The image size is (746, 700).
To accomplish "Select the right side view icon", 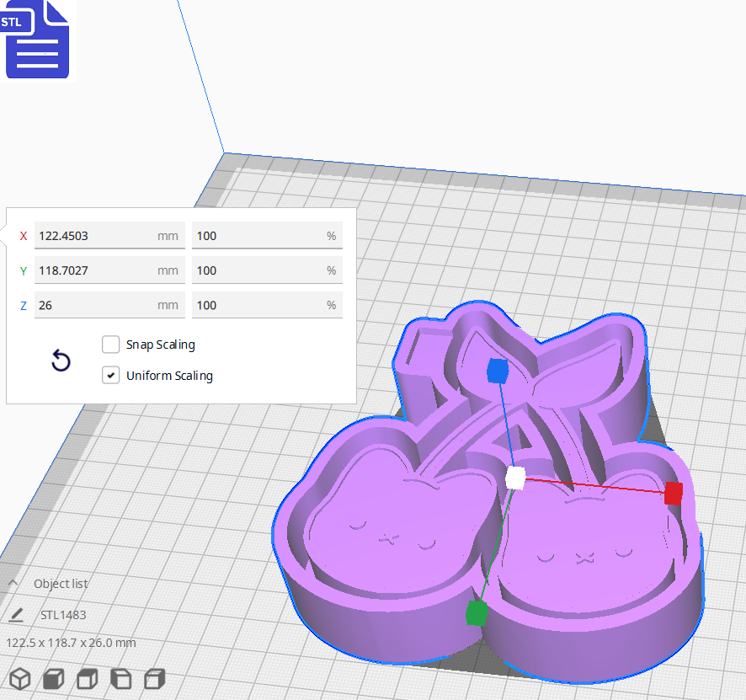I will 154,679.
